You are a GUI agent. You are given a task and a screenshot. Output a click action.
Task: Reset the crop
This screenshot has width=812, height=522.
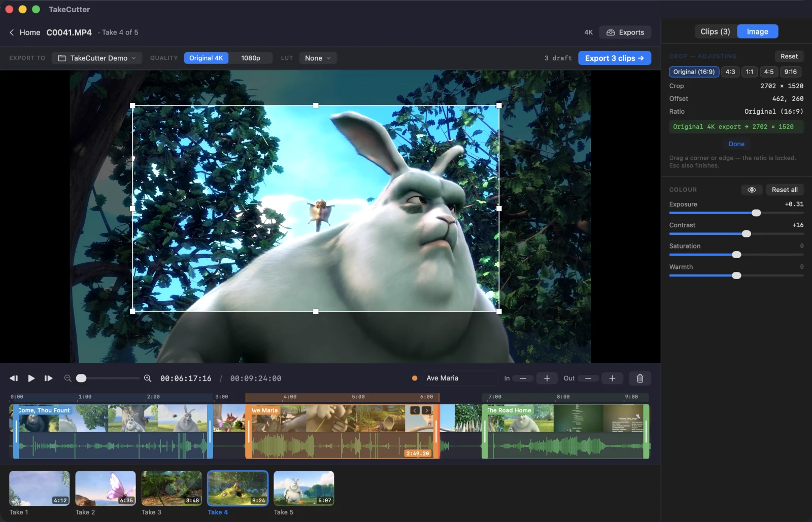click(789, 56)
